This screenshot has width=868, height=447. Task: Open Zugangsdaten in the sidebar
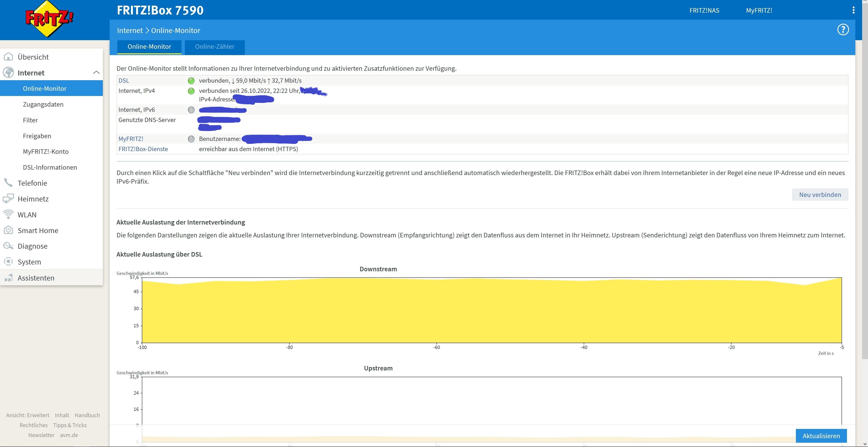[43, 104]
